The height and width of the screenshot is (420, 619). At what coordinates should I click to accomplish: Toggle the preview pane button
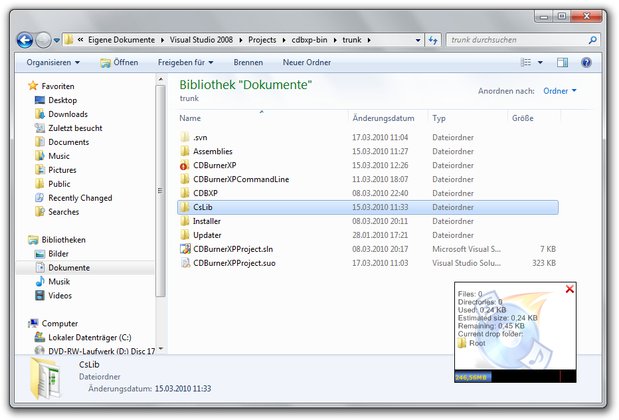(x=562, y=62)
